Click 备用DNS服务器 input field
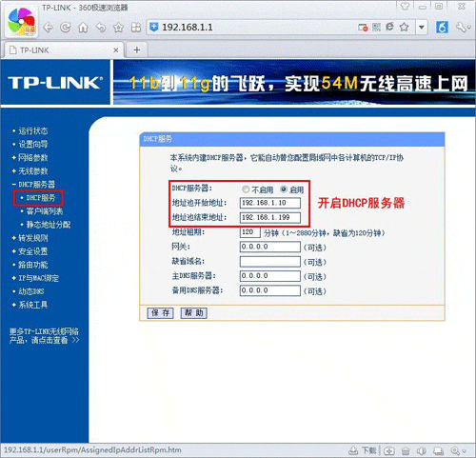Viewport: 476px width, 458px height. [x=270, y=290]
